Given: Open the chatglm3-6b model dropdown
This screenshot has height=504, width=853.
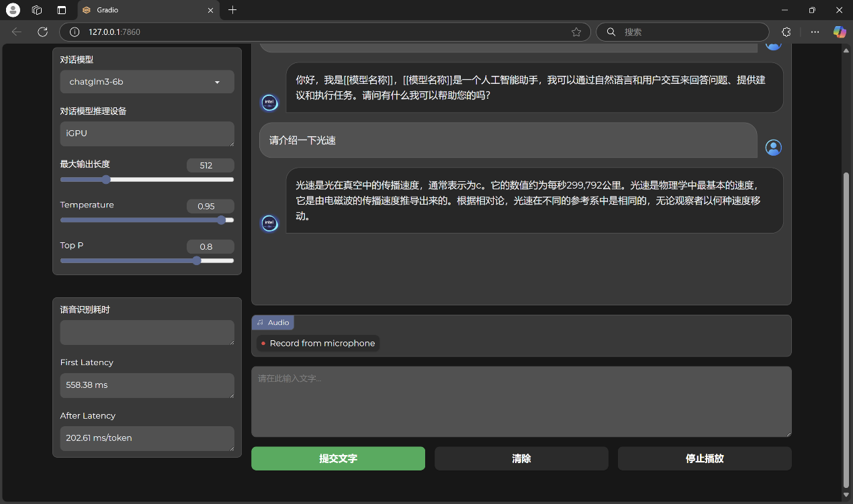Looking at the screenshot, I should tap(146, 81).
